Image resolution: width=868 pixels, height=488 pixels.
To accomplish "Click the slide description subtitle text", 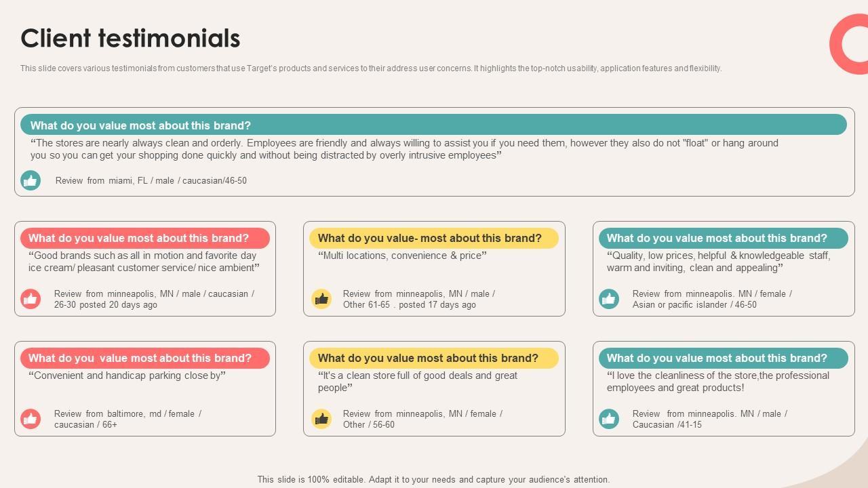I will pos(370,68).
